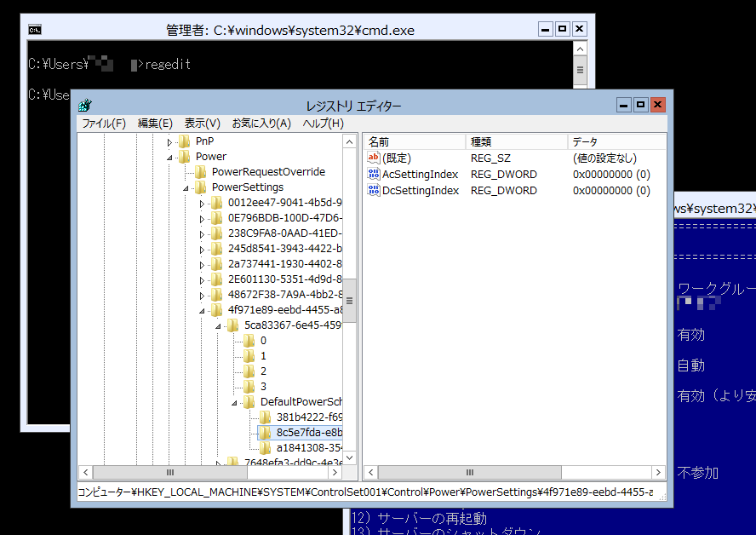Select the DcSettingIndex value name
This screenshot has width=756, height=535.
tap(421, 191)
